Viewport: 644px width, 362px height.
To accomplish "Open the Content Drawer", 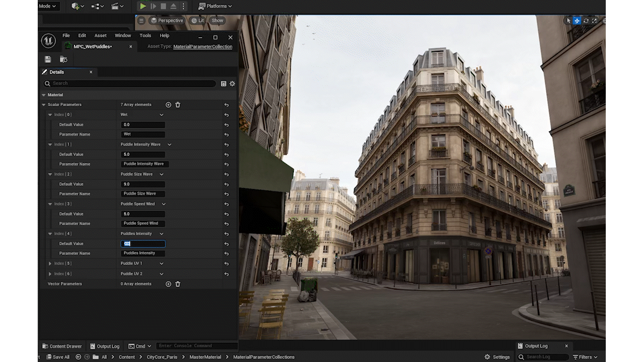I will tap(62, 346).
